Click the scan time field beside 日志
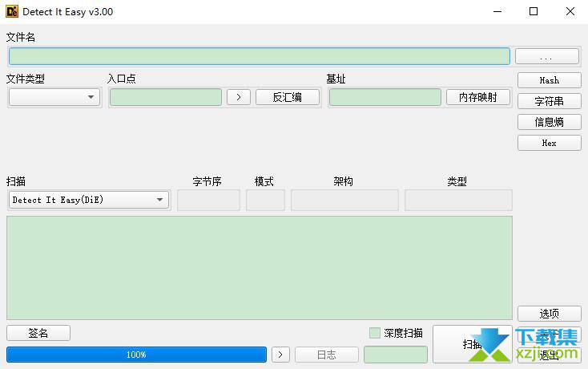 [396, 355]
